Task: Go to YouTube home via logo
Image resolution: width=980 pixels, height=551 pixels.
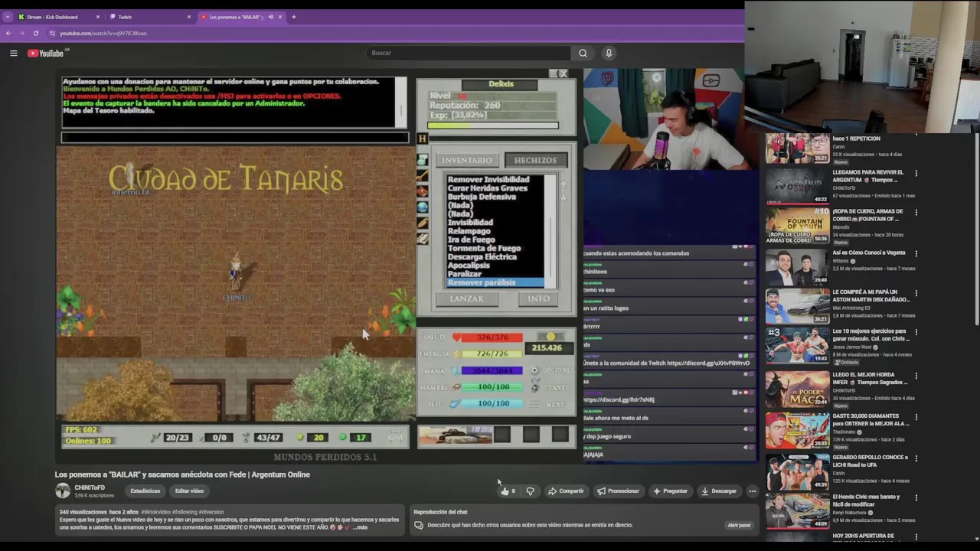Action: pyautogui.click(x=46, y=53)
